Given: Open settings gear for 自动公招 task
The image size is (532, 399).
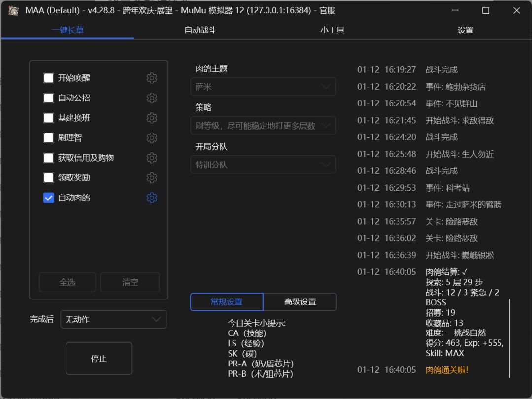Looking at the screenshot, I should coord(152,98).
